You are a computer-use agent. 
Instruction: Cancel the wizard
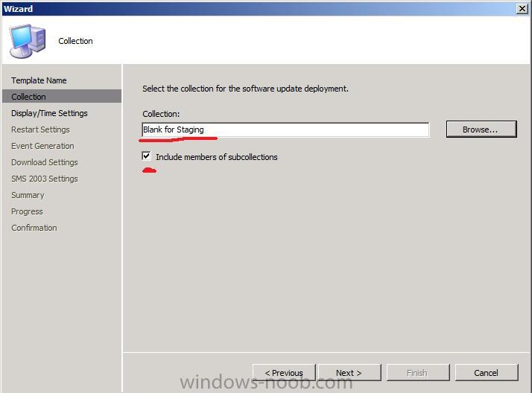click(487, 373)
